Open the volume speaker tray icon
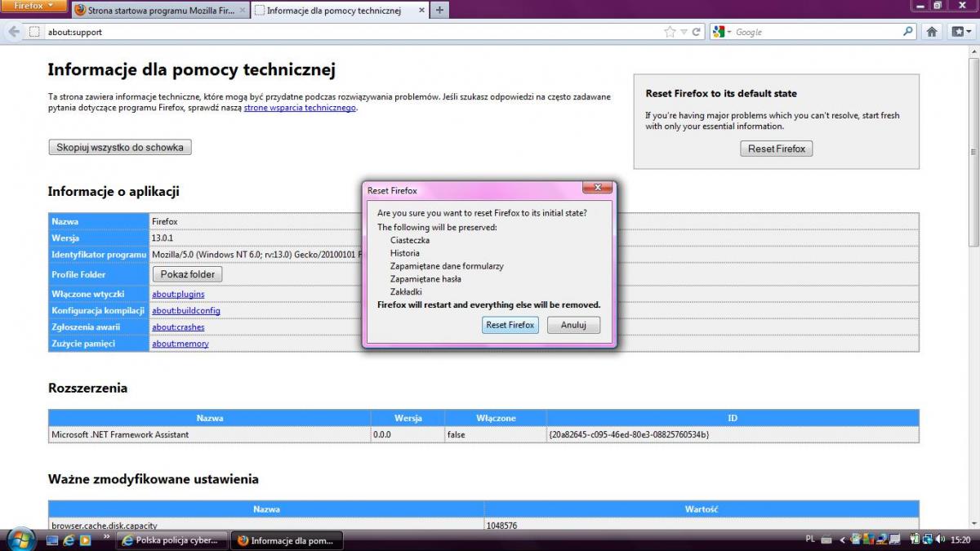The image size is (980, 551). coord(940,540)
